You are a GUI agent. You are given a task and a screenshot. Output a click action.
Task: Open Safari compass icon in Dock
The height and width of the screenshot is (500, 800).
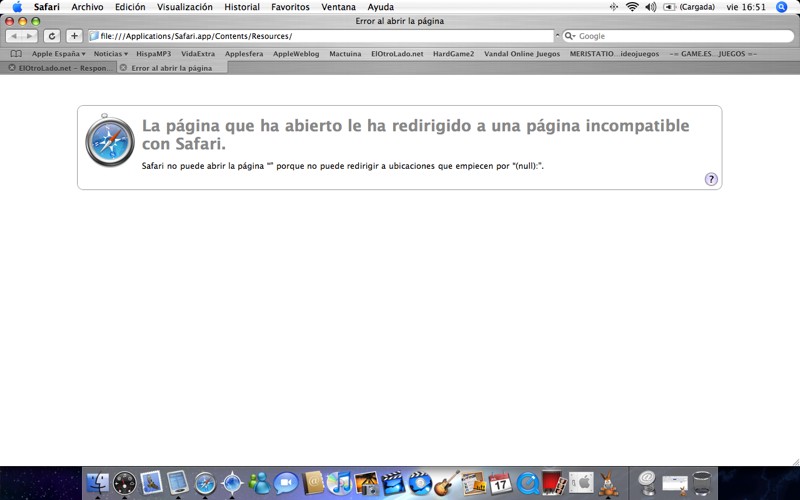coord(205,483)
